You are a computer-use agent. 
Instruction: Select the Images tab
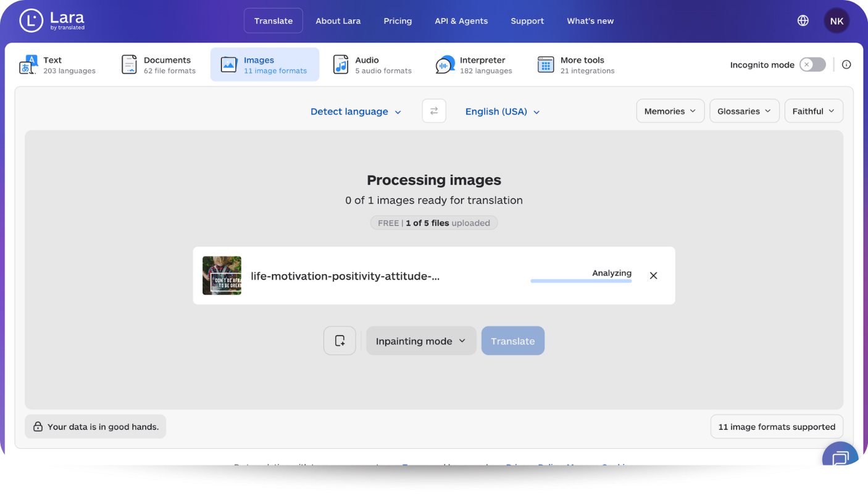coord(265,65)
